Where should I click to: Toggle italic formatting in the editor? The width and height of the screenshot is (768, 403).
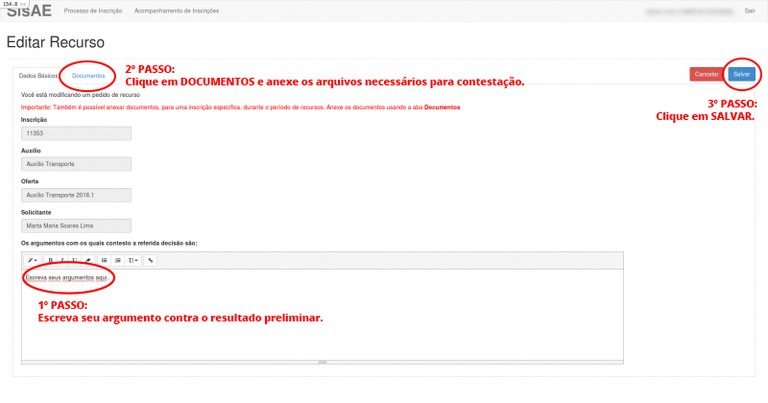click(x=62, y=260)
